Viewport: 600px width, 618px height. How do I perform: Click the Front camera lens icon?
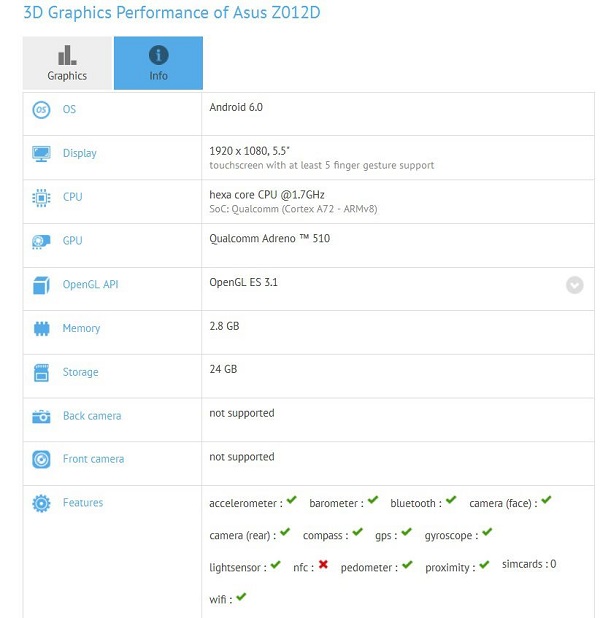click(x=41, y=460)
